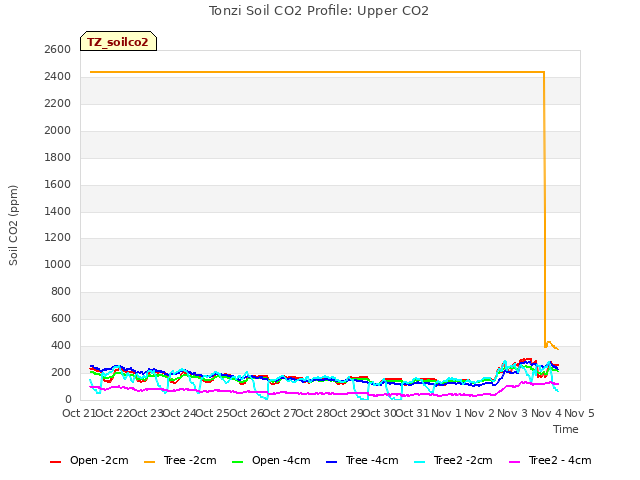
Task: Click the red Open -2cm legend swatch
Action: [55, 462]
